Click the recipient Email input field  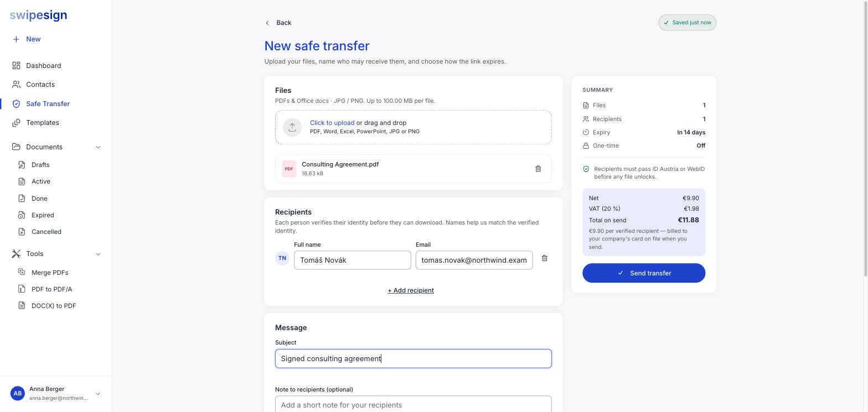[474, 260]
